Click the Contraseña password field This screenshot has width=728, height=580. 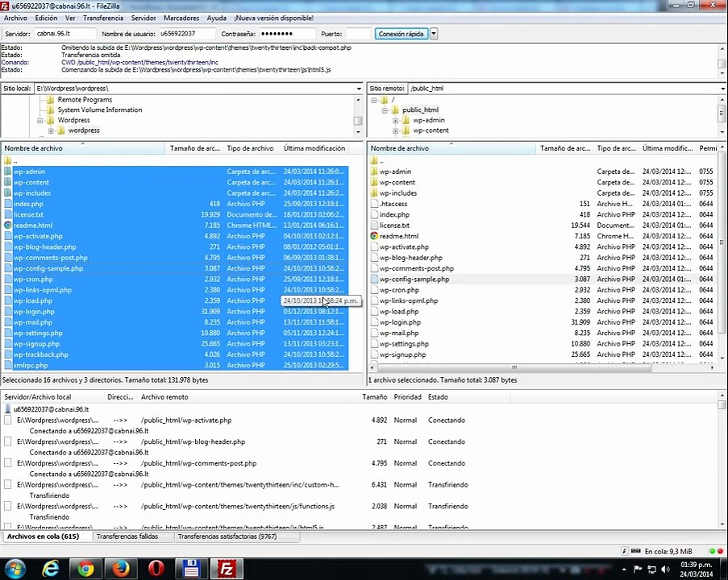coord(286,33)
